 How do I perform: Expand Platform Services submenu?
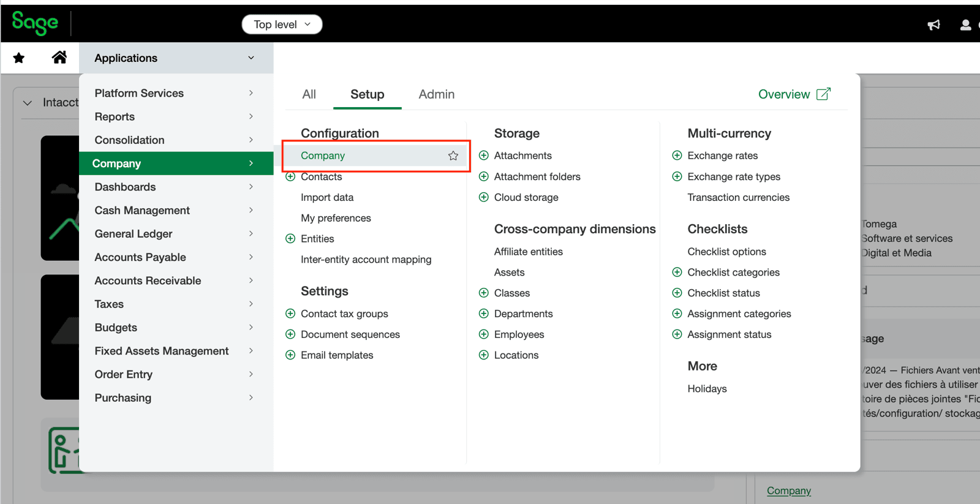click(251, 93)
